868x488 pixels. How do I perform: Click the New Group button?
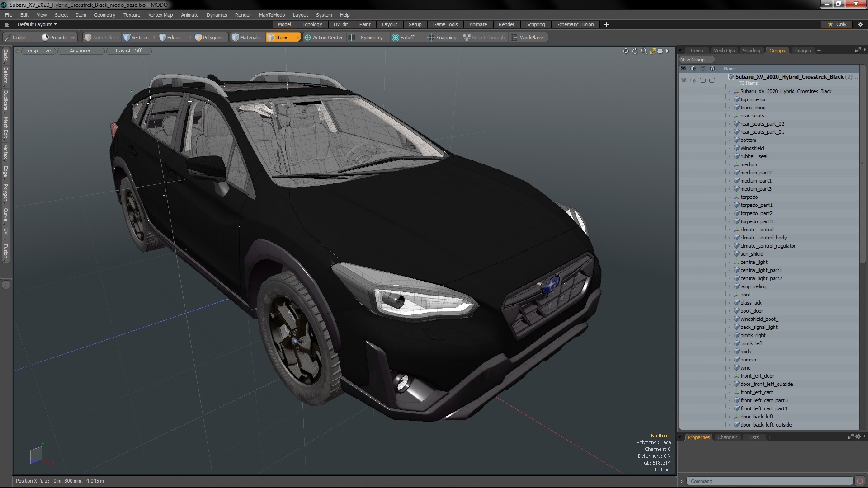pos(696,60)
